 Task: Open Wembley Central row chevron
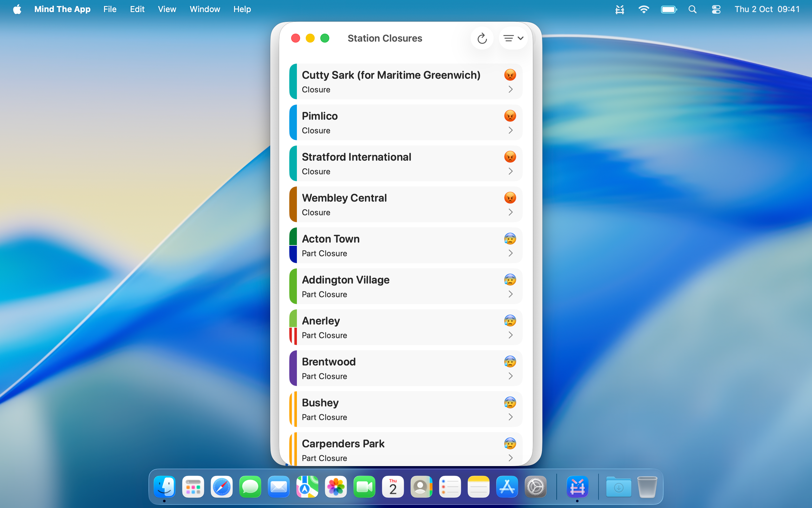(510, 212)
